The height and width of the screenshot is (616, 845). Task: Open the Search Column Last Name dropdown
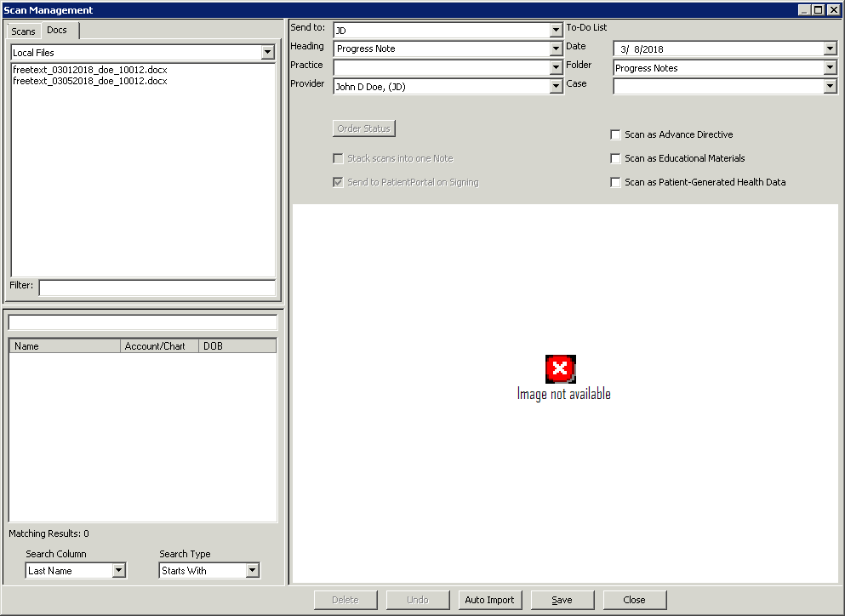click(x=119, y=571)
